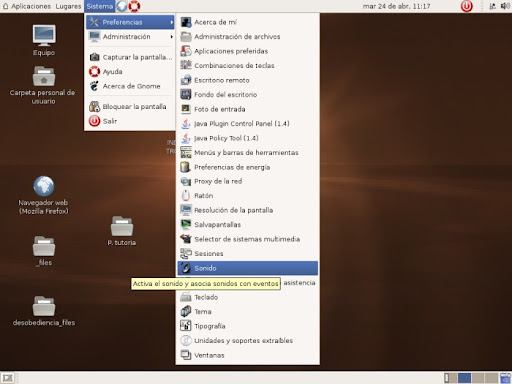
Task: Click the show desktop icon in bottom panel
Action: click(x=7, y=378)
